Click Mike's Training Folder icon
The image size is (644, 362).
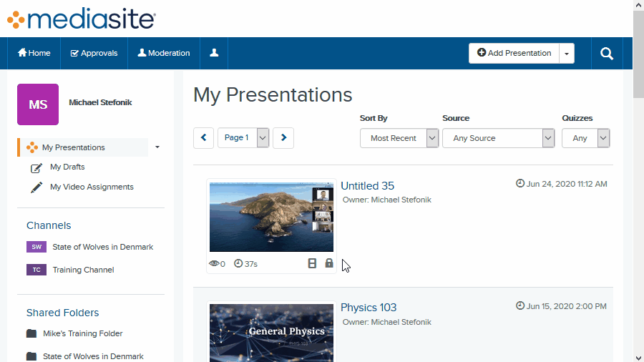31,333
